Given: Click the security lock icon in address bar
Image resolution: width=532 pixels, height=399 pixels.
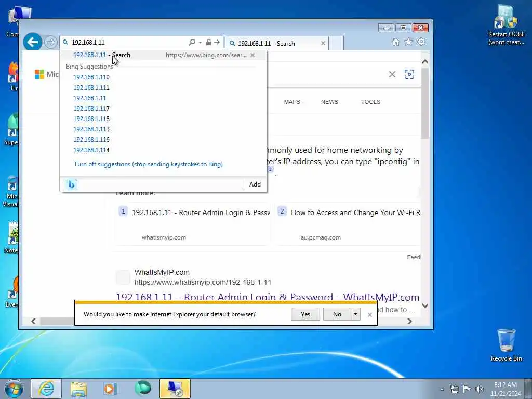Looking at the screenshot, I should click(209, 42).
